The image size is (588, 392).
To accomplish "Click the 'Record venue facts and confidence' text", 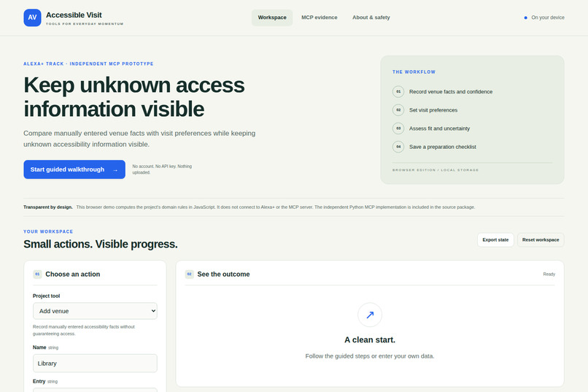I will [451, 91].
